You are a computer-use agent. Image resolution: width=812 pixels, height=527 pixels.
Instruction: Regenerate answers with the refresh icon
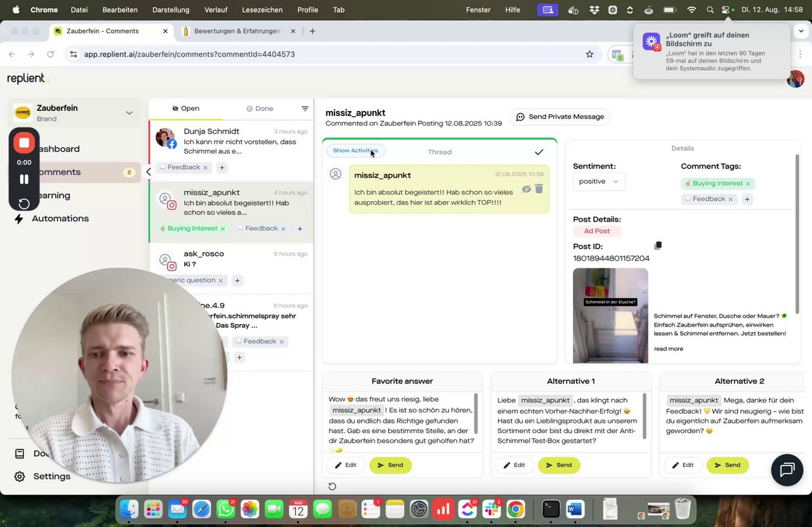[x=332, y=486]
